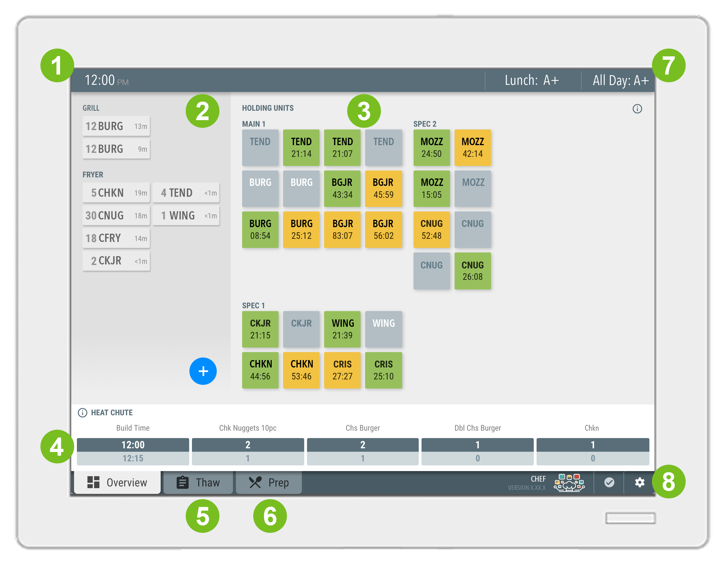Image resolution: width=728 pixels, height=567 pixels.
Task: Click the info icon above Holding Units
Action: coord(637,108)
